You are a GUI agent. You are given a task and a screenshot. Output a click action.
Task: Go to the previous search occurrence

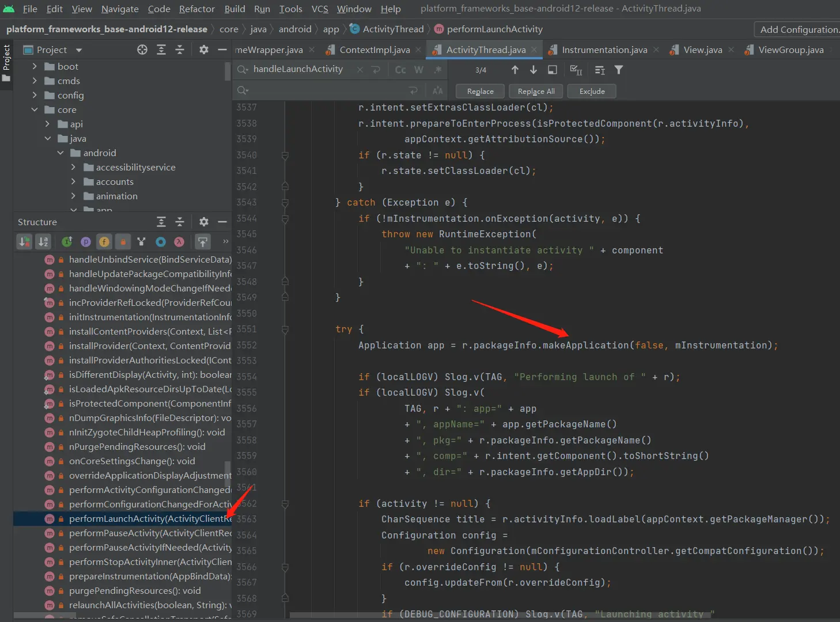(514, 70)
